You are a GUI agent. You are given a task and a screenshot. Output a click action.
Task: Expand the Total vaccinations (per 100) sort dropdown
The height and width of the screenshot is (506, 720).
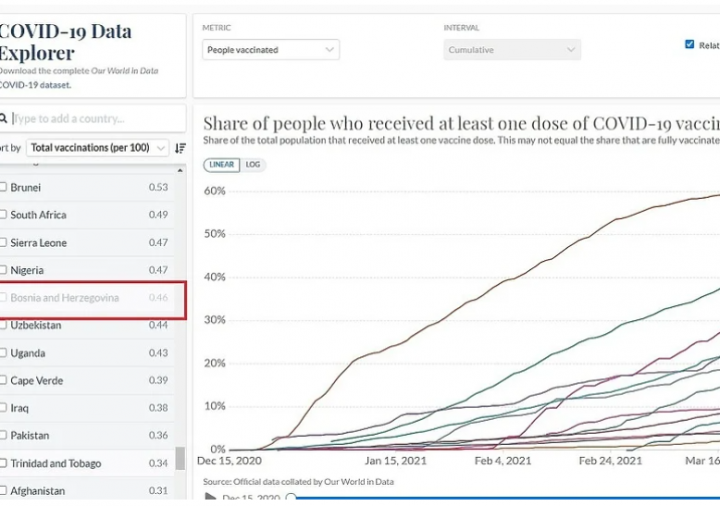97,147
